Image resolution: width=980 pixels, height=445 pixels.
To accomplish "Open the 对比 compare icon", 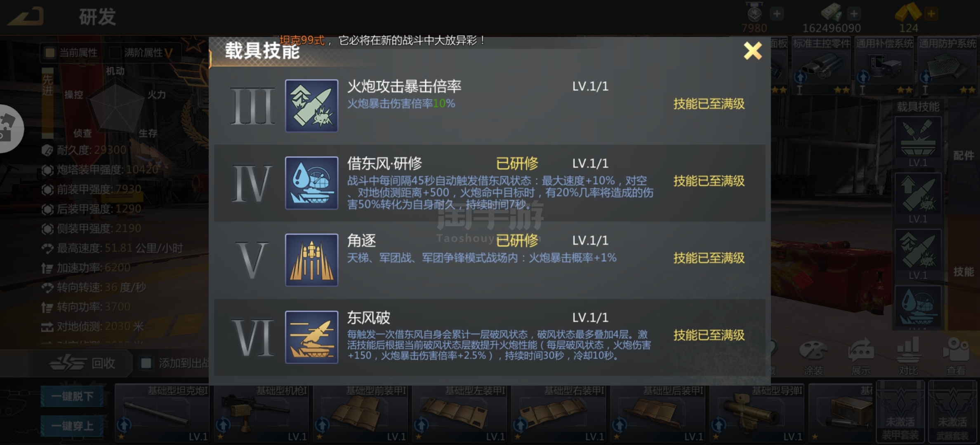I will coord(908,356).
